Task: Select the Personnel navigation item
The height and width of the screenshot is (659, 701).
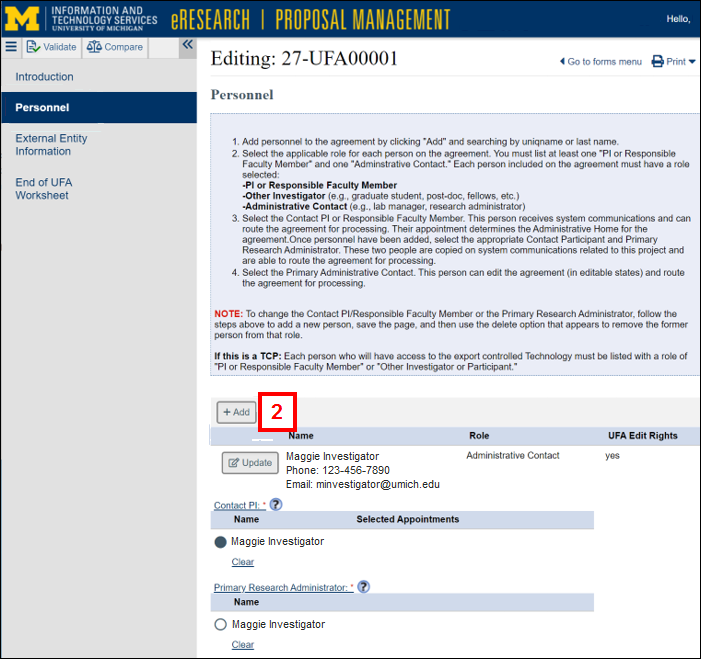Action: [99, 108]
